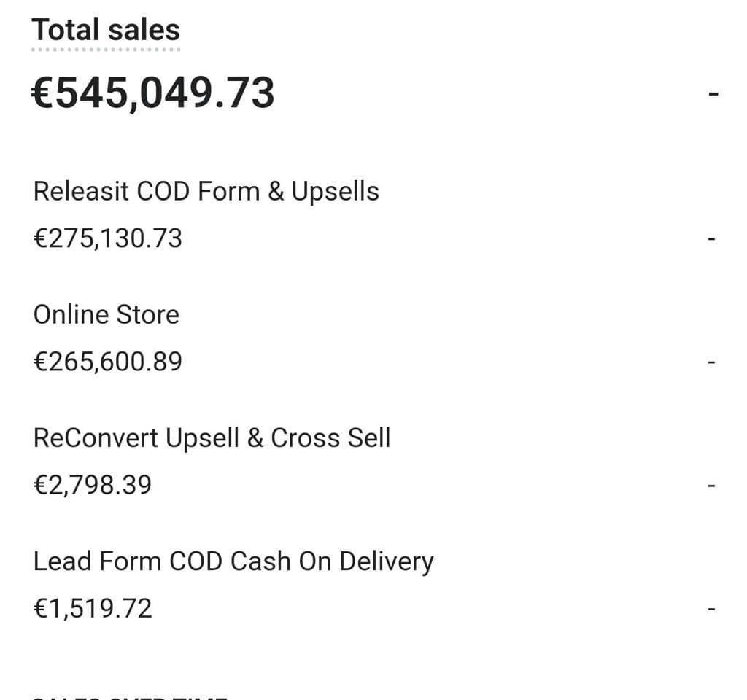The image size is (747, 700).
Task: Click the word Delivery in Lead Form label
Action: point(387,562)
